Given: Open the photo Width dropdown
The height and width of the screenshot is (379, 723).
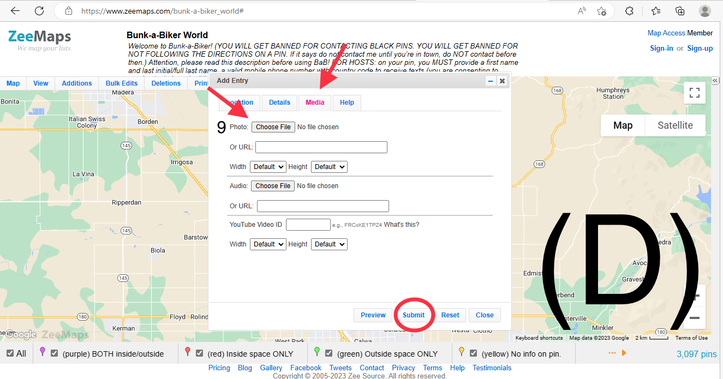Looking at the screenshot, I should (x=268, y=166).
